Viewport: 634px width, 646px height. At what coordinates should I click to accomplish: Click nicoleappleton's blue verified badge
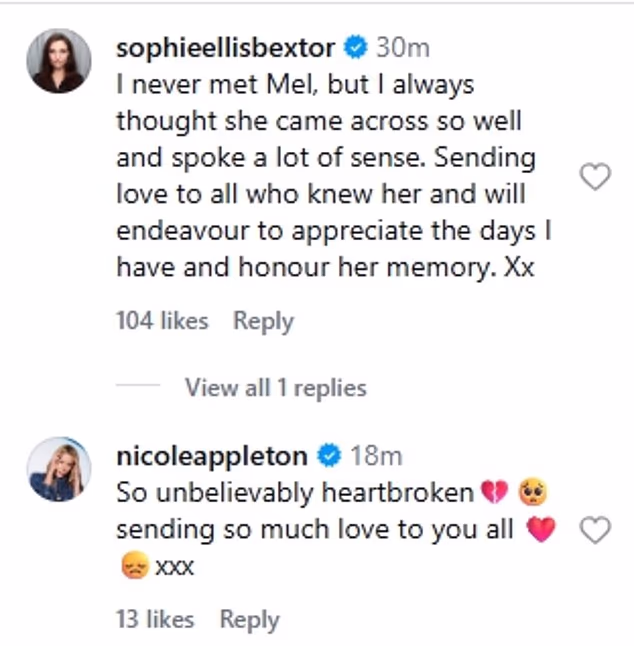pyautogui.click(x=328, y=457)
